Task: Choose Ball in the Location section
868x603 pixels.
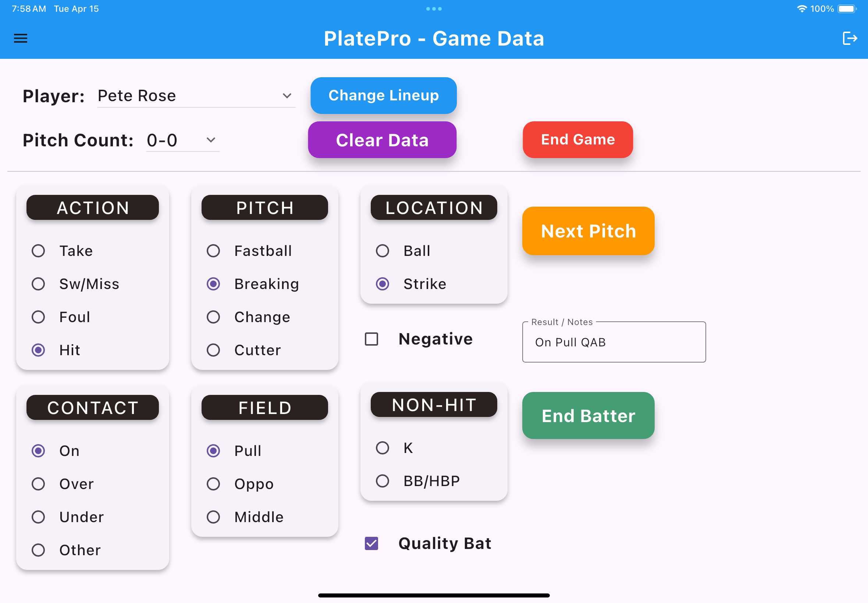Action: [383, 250]
